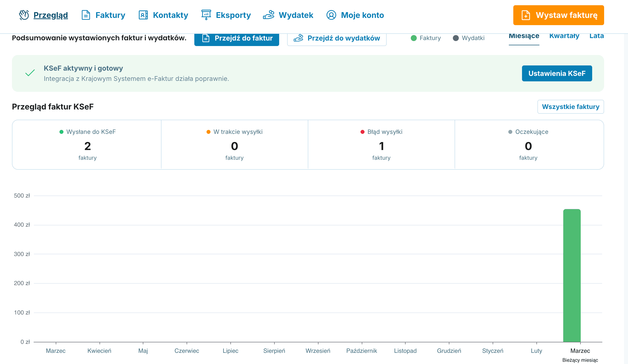
Task: Toggle the Faktury legend series
Action: [426, 38]
